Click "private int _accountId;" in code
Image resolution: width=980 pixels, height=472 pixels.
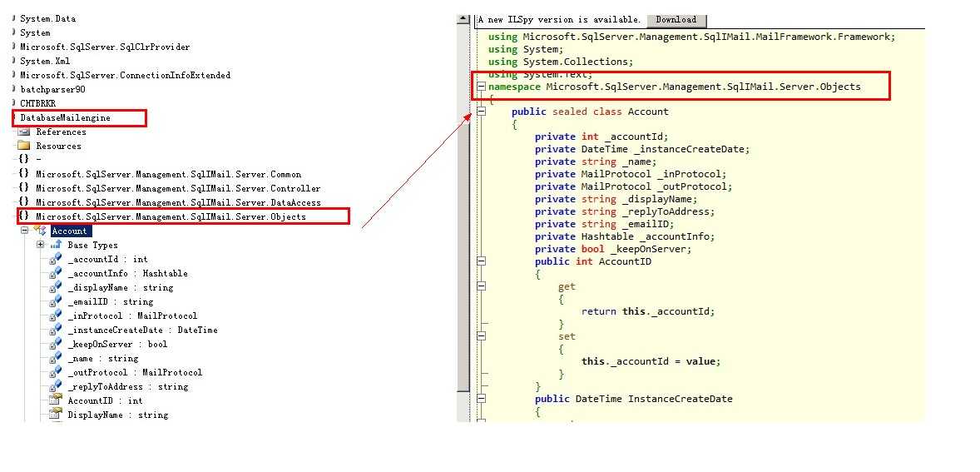click(601, 137)
